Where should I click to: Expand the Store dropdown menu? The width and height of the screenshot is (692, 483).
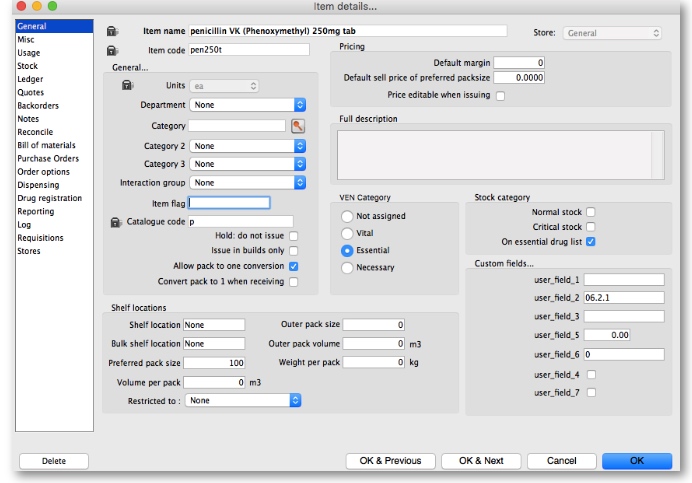[613, 33]
